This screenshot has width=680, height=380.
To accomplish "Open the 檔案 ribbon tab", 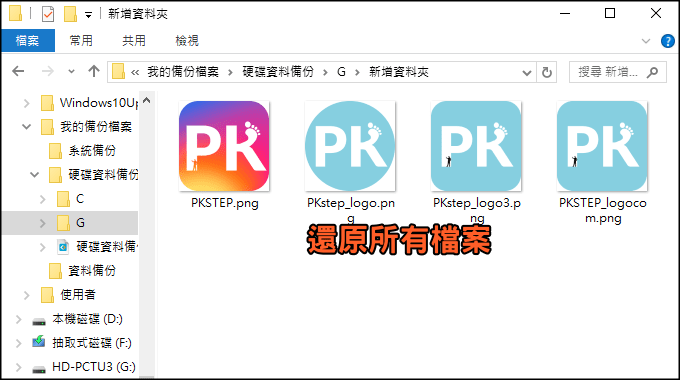I will point(28,41).
